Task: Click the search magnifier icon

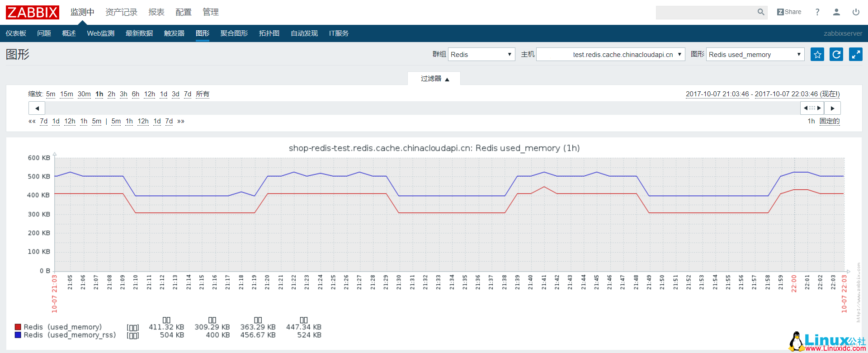Action: 761,12
